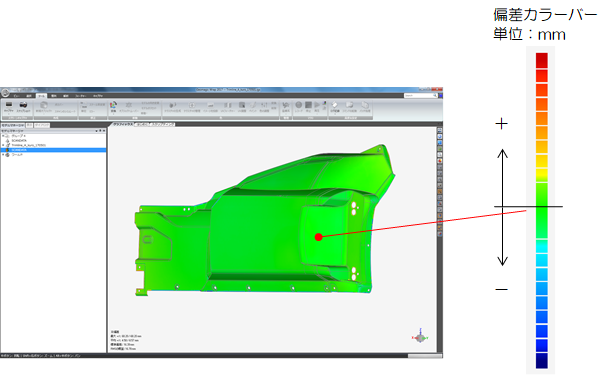Image resolution: width=605 pixels, height=375 pixels.
Task: Switch to the Model Manager panel tab
Action: (13, 125)
